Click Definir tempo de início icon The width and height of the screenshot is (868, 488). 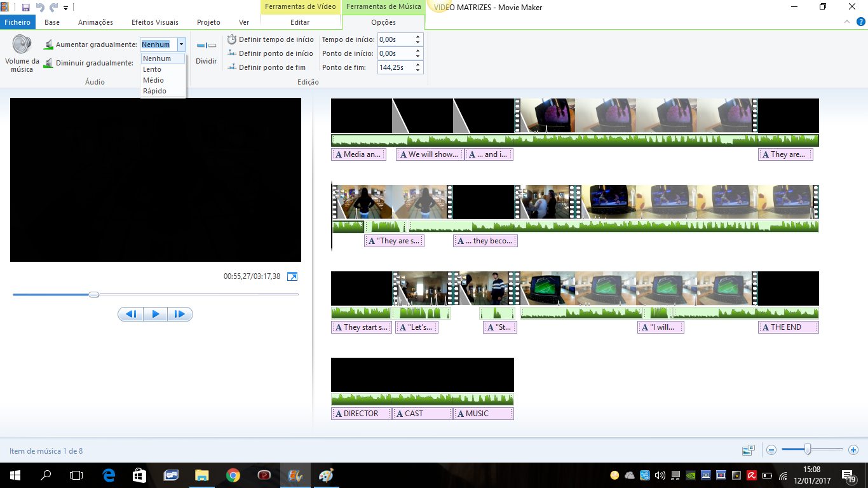[232, 39]
